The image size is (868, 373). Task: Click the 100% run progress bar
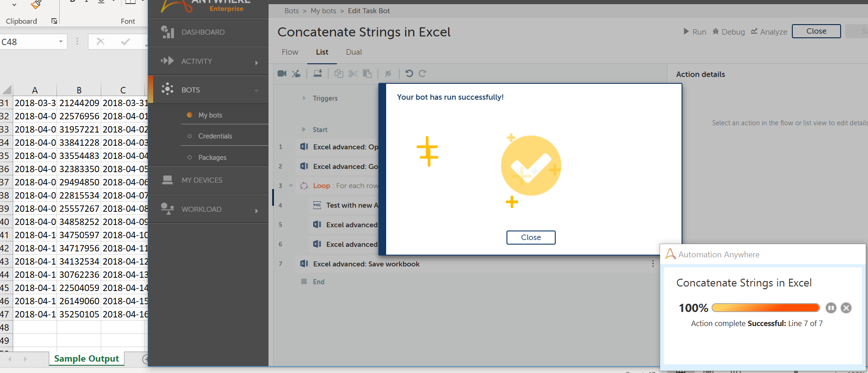[765, 308]
